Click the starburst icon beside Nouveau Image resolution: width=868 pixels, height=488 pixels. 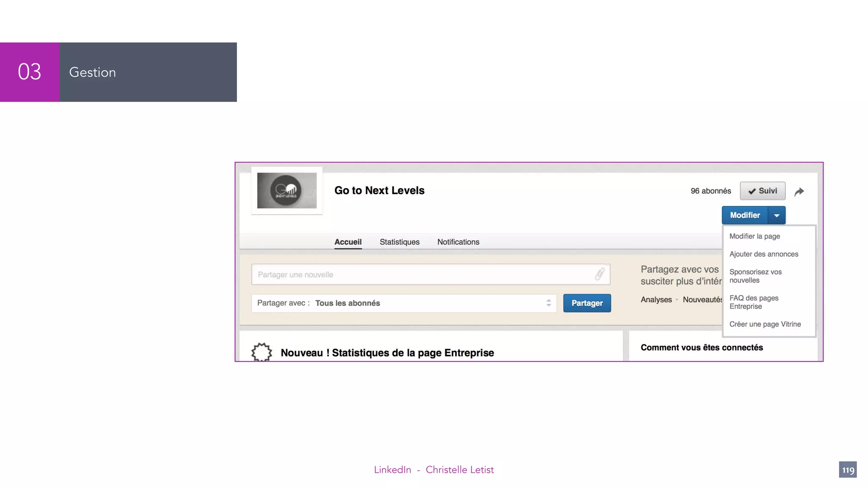pos(262,352)
